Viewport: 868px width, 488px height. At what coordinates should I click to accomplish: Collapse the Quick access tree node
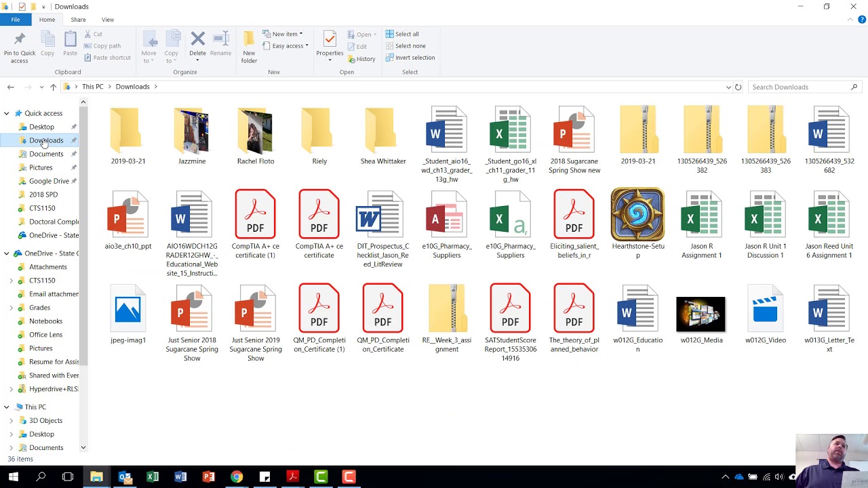[7, 113]
